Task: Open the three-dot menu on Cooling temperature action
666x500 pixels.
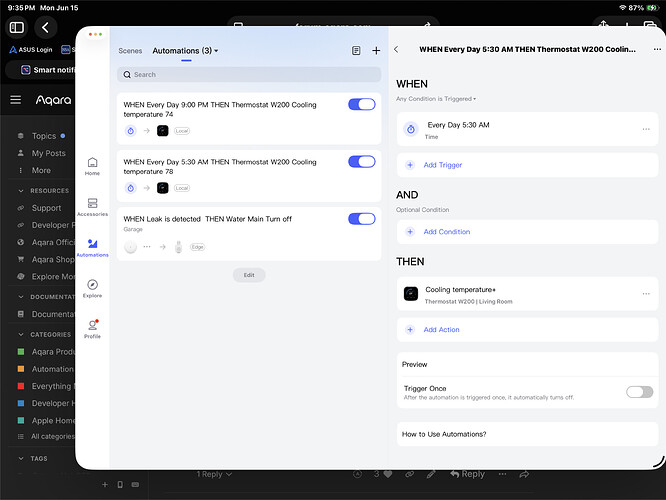Action: coord(646,294)
